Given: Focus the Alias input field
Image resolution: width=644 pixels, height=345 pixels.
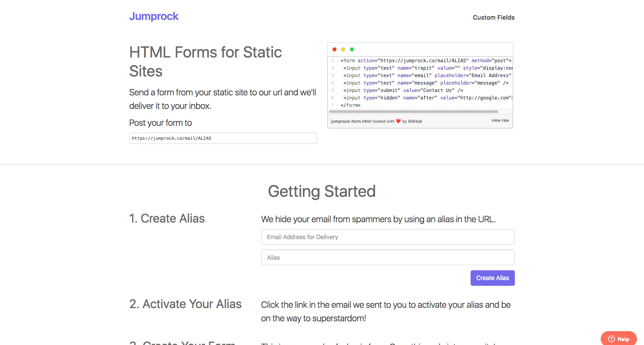Looking at the screenshot, I should click(388, 257).
